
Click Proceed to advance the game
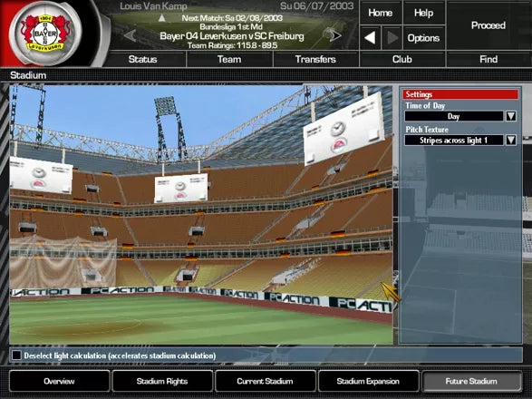pos(488,25)
